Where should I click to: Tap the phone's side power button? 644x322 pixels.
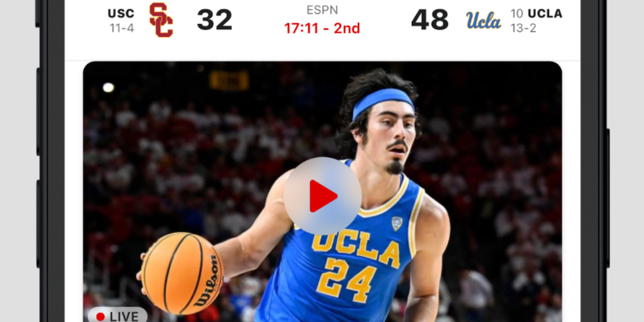(608, 198)
